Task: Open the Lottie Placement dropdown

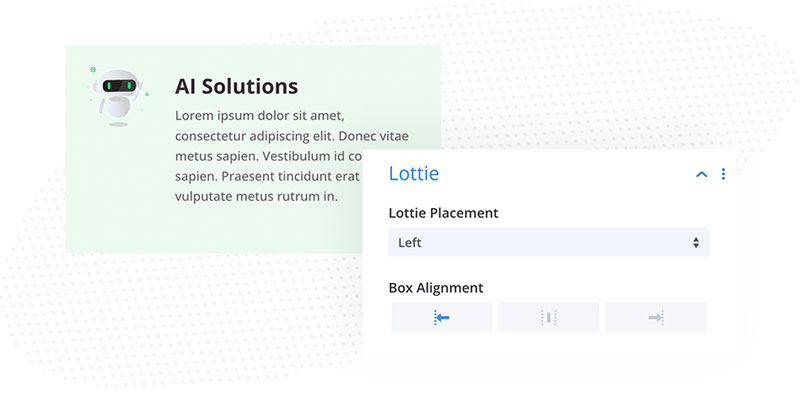Action: (x=548, y=242)
